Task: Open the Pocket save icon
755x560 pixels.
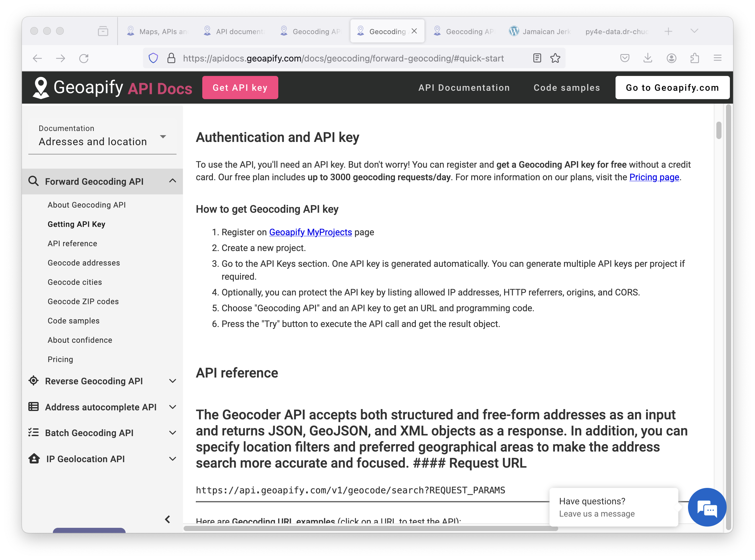Action: click(x=625, y=58)
